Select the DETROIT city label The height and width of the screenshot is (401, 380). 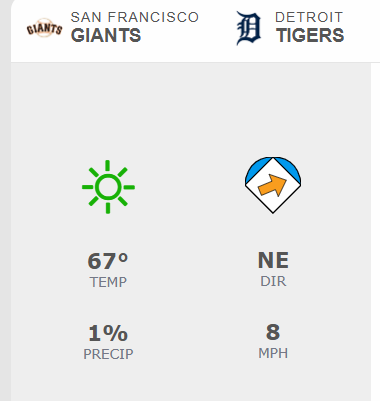[x=309, y=17]
